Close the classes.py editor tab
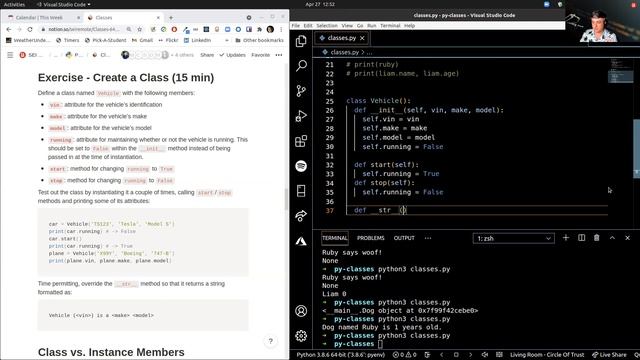 pyautogui.click(x=362, y=38)
